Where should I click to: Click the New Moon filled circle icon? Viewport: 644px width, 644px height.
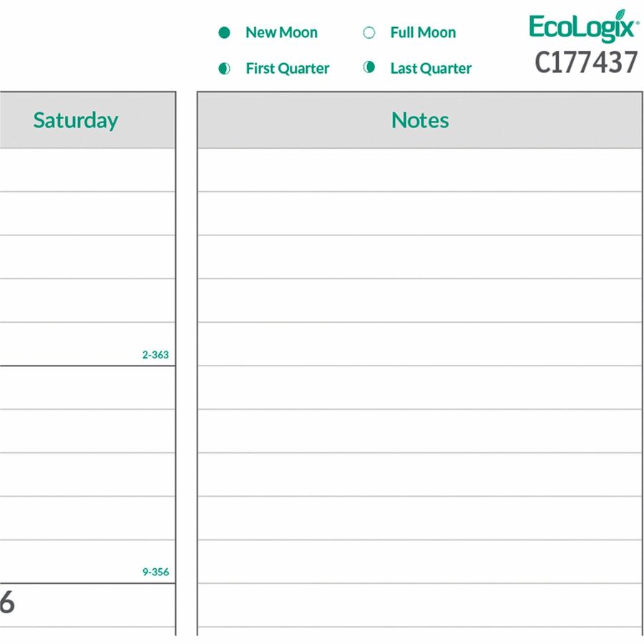(x=224, y=32)
